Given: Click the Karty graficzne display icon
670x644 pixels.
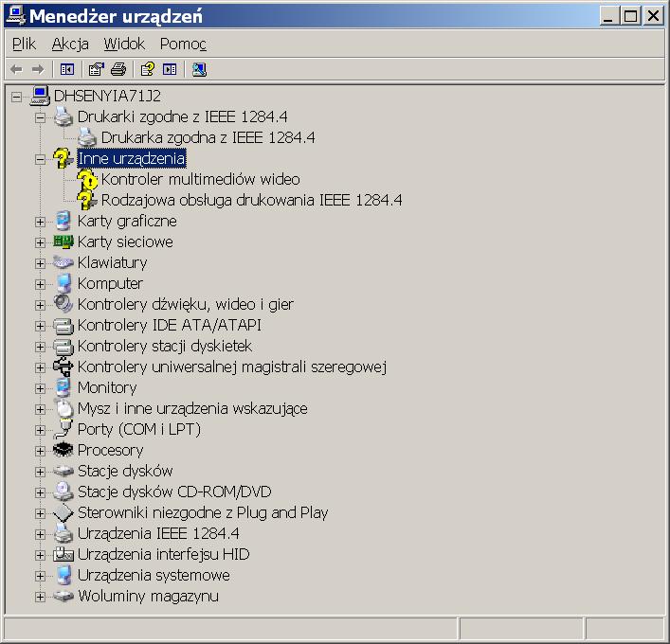Looking at the screenshot, I should 63,221.
